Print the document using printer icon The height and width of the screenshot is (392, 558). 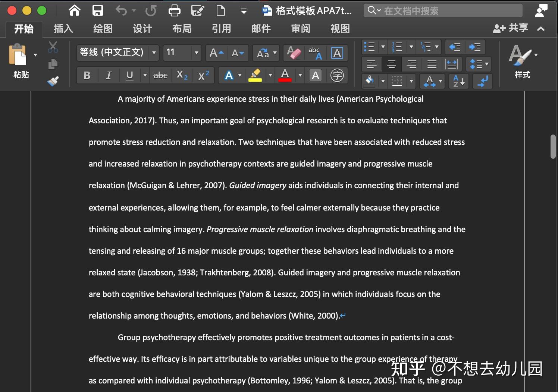174,10
